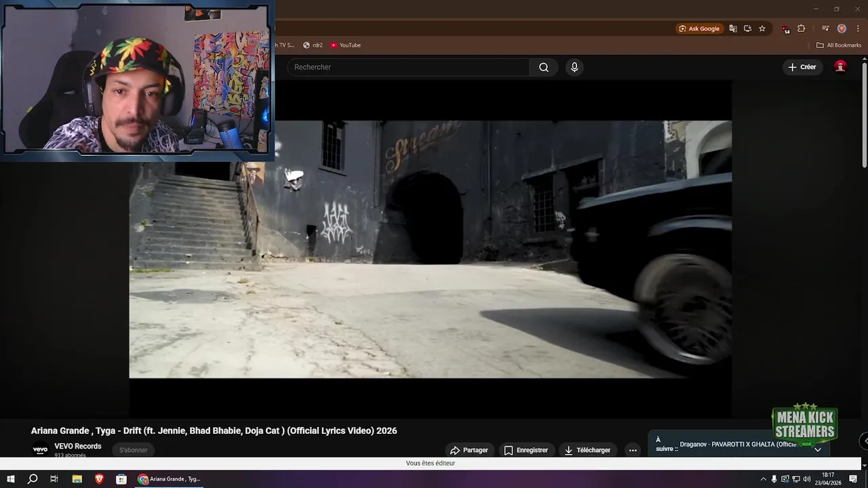Open the YouTube bookmark
868x488 pixels.
click(346, 45)
